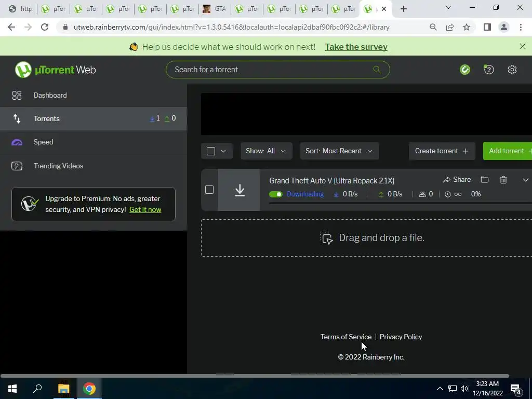Click the µTorrent Web logo
Image resolution: width=532 pixels, height=399 pixels.
click(x=55, y=70)
